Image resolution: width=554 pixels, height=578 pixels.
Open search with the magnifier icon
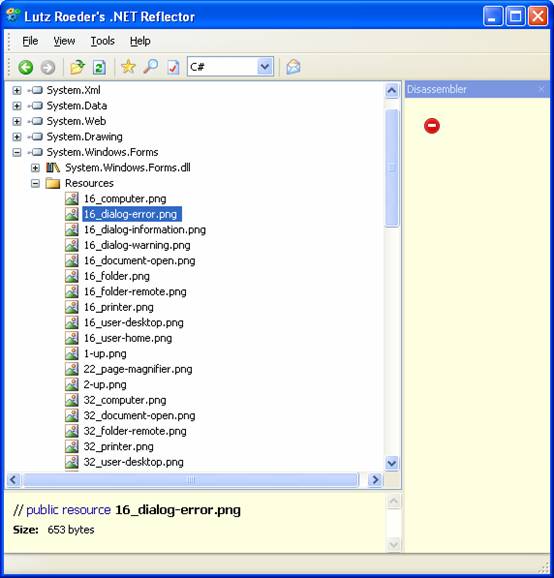[x=151, y=67]
